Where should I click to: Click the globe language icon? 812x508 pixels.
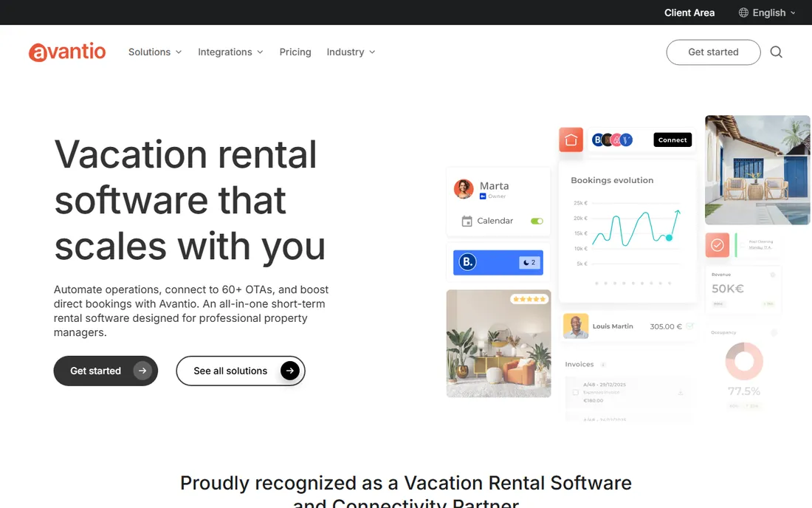tap(743, 13)
